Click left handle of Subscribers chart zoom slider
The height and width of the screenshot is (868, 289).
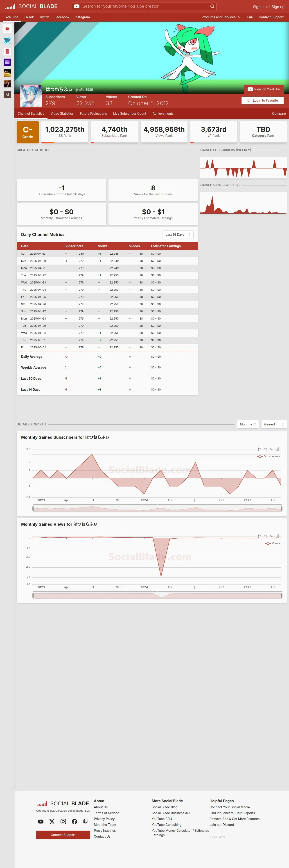pos(33,508)
